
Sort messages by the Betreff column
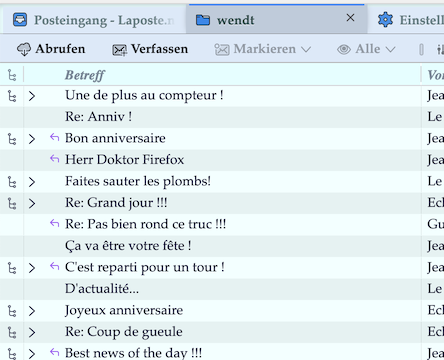coord(85,75)
